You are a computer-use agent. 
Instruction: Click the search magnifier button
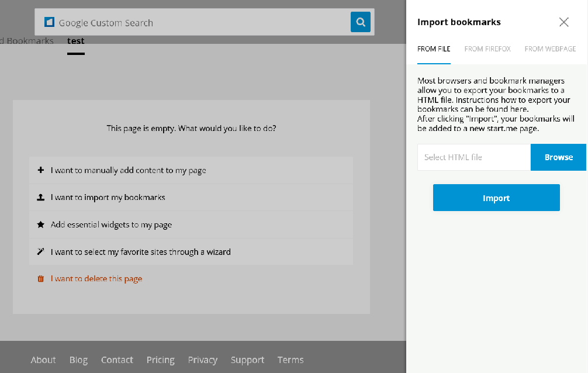click(361, 22)
